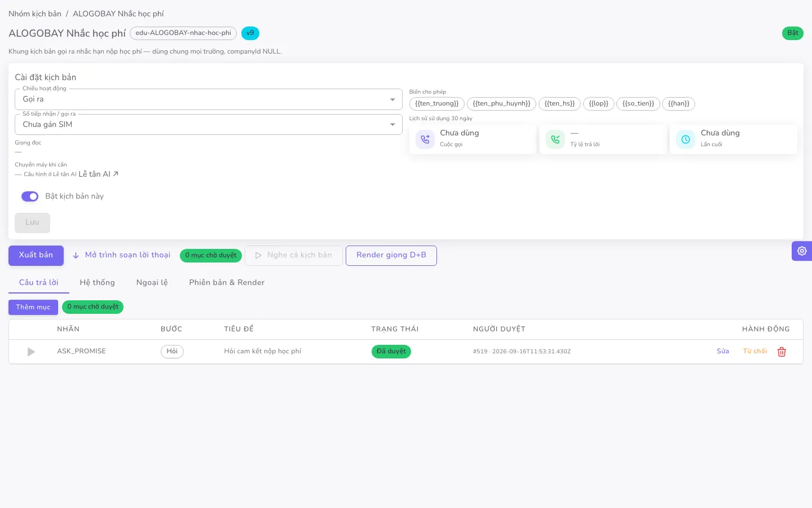Viewport: 812px width, 508px height.
Task: Open the Chiều hoạt động dropdown
Action: coord(208,99)
